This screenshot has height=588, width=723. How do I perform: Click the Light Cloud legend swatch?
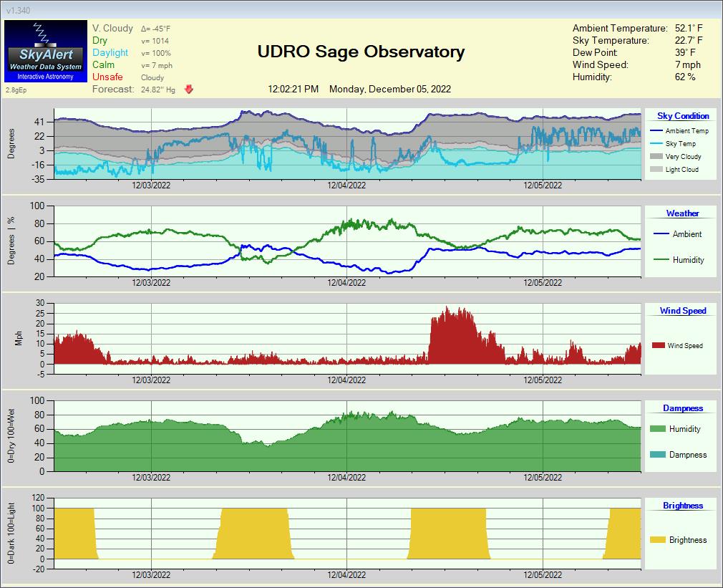[x=656, y=170]
